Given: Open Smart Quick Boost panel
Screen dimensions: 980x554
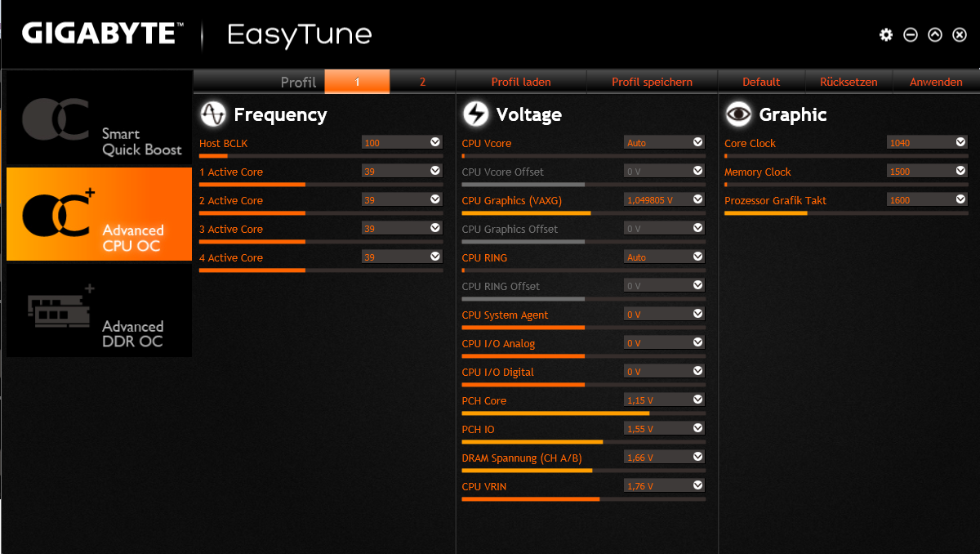Looking at the screenshot, I should [99, 119].
